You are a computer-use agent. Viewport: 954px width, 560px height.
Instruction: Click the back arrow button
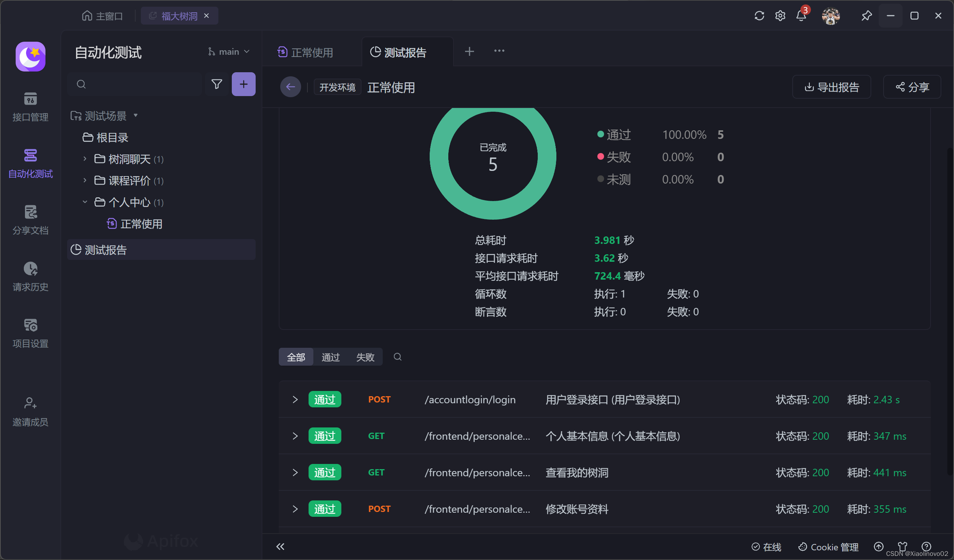(x=290, y=87)
